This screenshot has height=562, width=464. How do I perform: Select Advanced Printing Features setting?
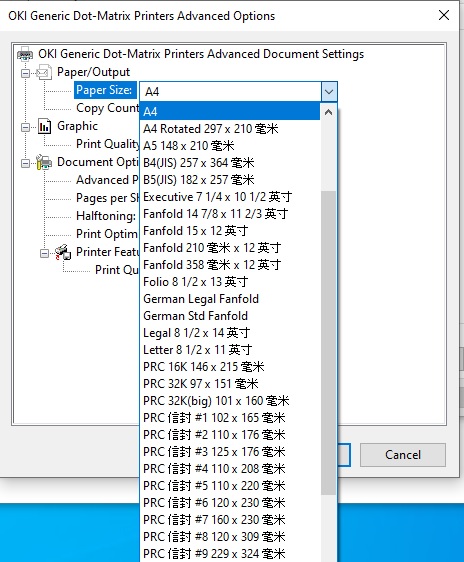pyautogui.click(x=107, y=180)
